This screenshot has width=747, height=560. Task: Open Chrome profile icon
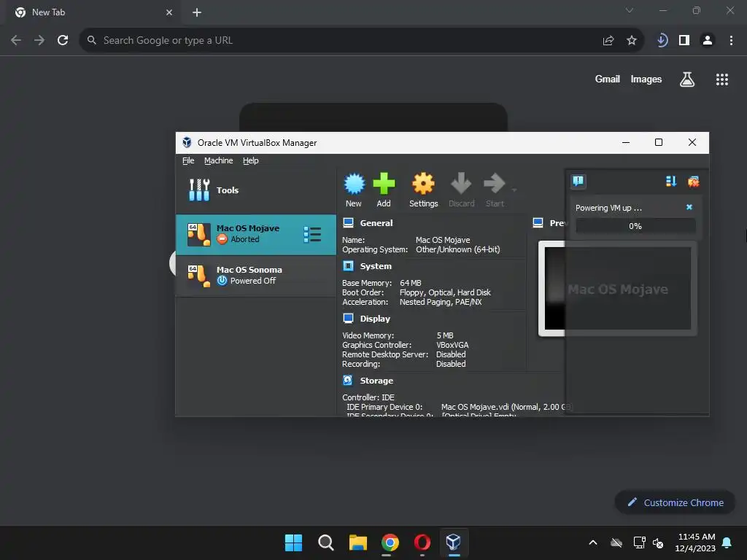pos(708,40)
